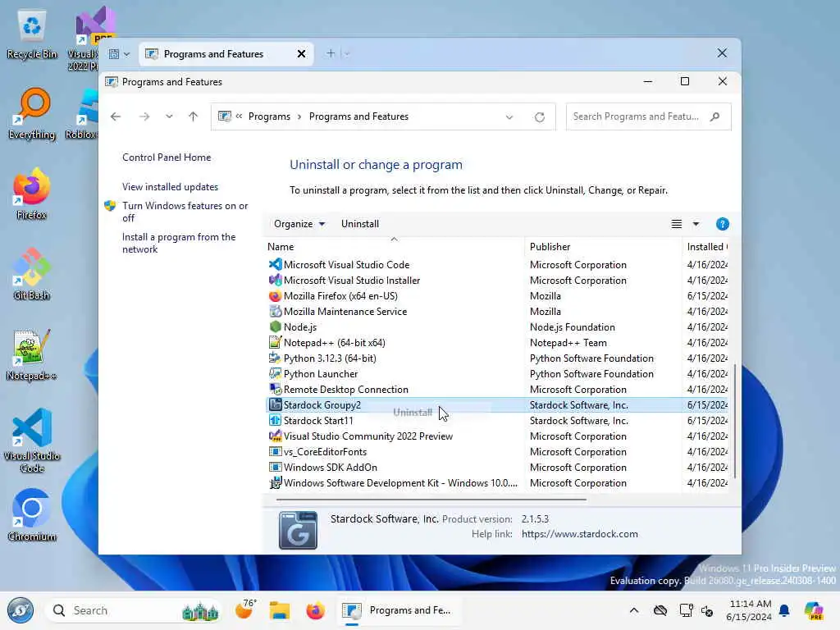Screen dimensions: 840x630
Task: Sort by the Installed On column header
Action: tap(706, 246)
